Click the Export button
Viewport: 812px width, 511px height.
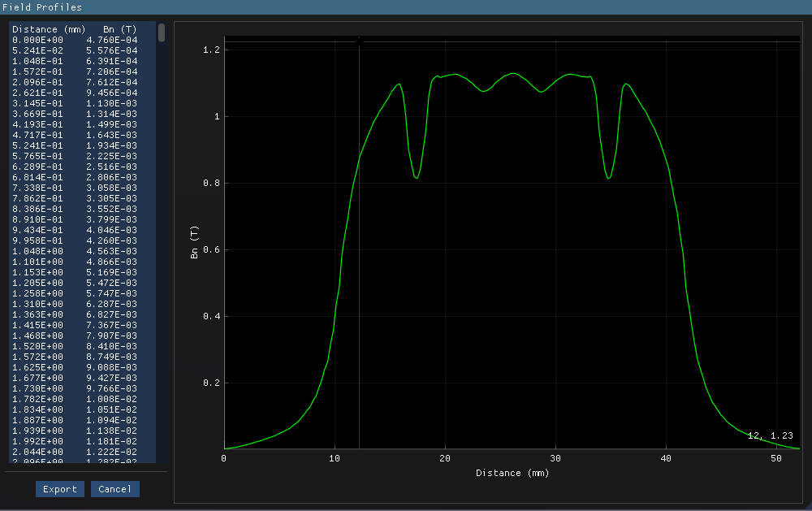click(59, 489)
